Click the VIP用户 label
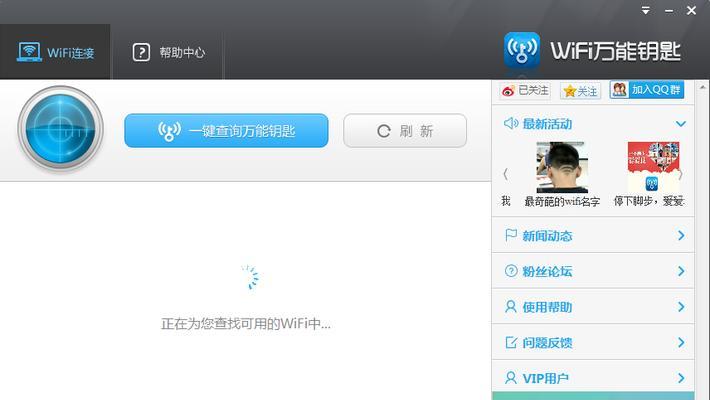Viewport: 710px width, 400px height. click(546, 378)
